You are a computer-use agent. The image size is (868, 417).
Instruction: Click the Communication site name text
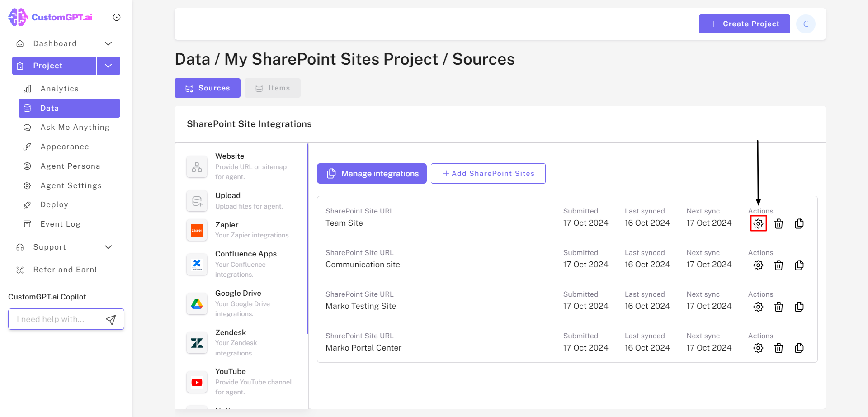363,265
